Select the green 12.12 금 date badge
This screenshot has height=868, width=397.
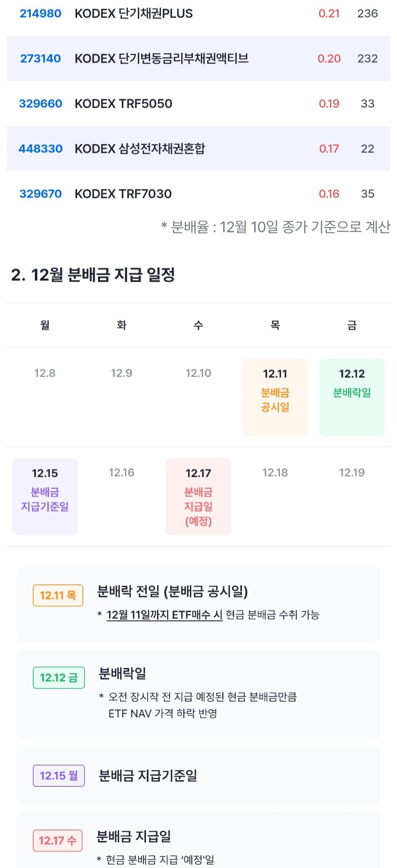(x=59, y=677)
